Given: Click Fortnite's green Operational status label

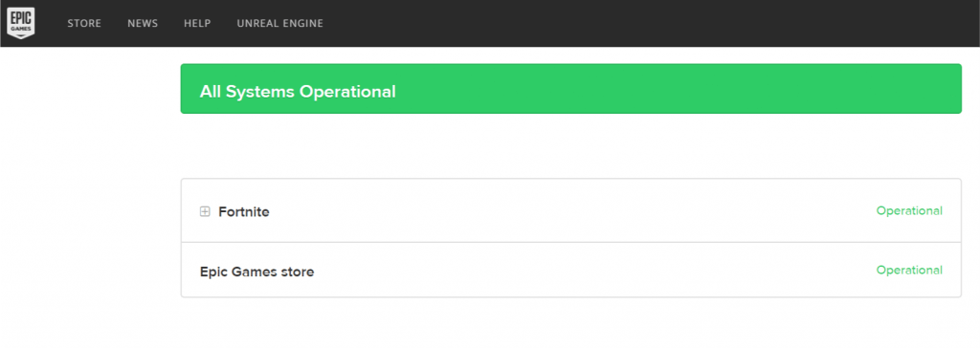Looking at the screenshot, I should [x=909, y=211].
